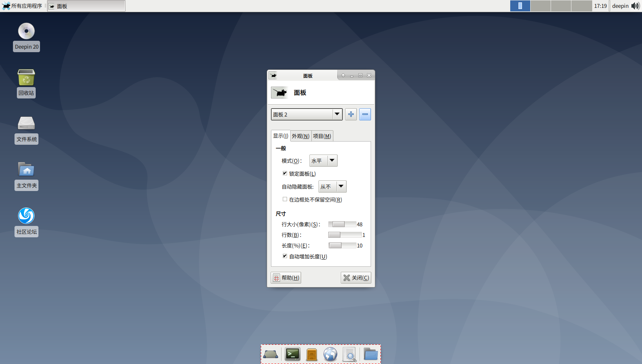Switch to the first workspace in the pager

[520, 6]
